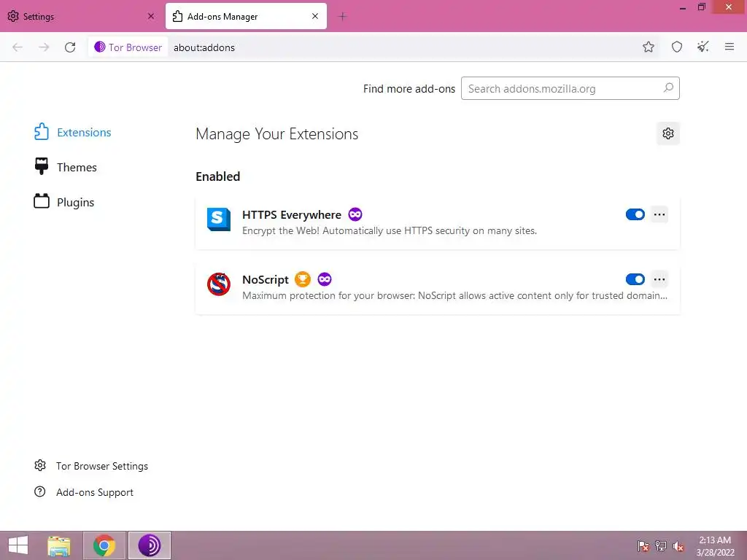Select Plugins in the sidebar
This screenshot has width=747, height=560.
[64, 202]
